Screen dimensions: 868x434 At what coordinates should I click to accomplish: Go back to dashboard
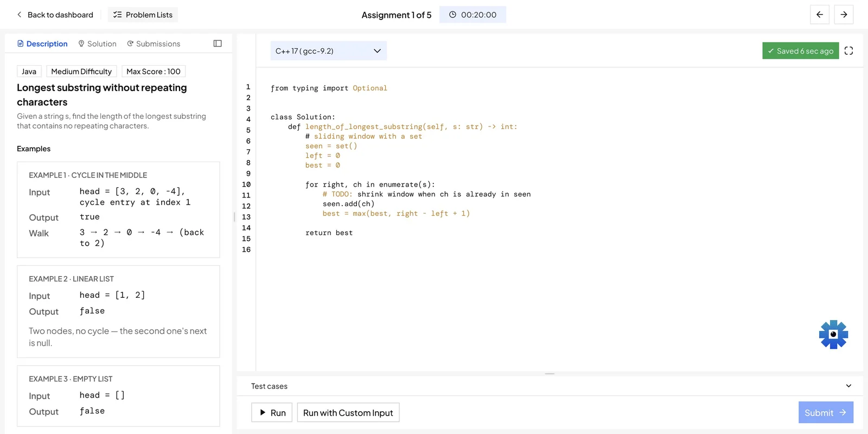(x=55, y=15)
